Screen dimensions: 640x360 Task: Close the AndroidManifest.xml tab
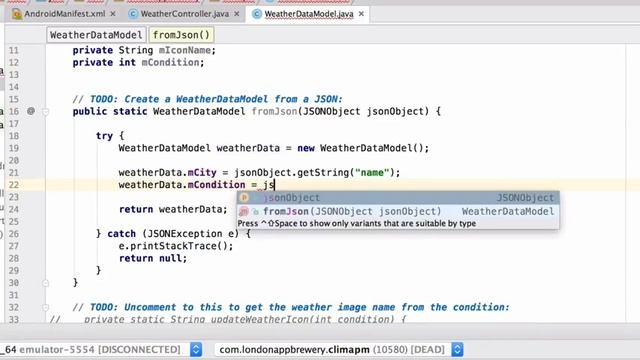[113, 14]
